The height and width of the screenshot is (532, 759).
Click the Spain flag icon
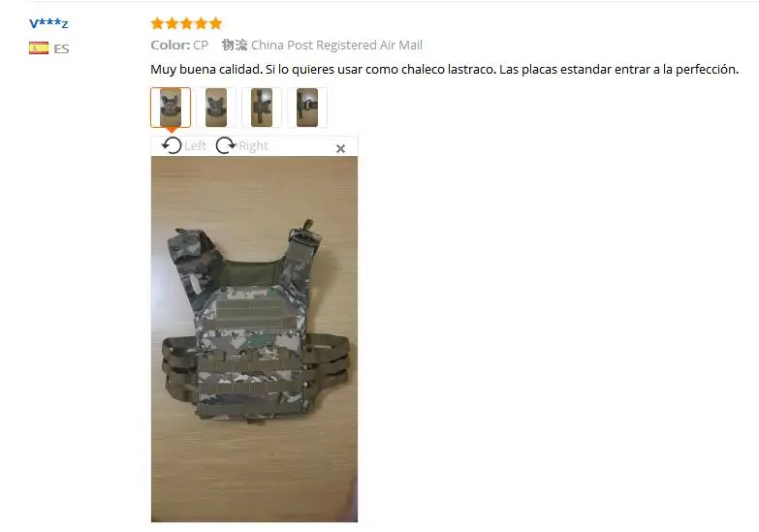point(39,47)
